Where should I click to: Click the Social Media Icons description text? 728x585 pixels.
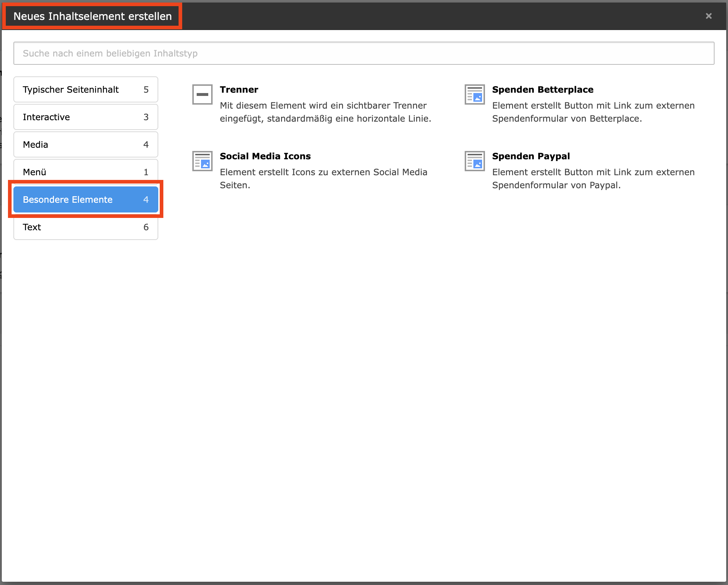(323, 178)
